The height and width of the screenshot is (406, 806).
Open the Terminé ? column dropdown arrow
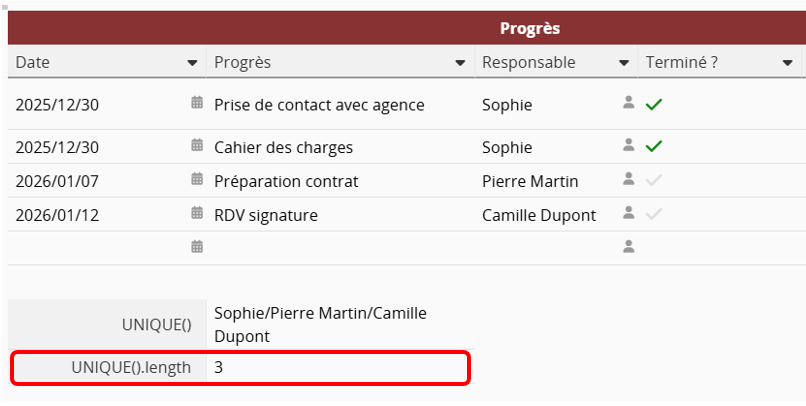[787, 63]
